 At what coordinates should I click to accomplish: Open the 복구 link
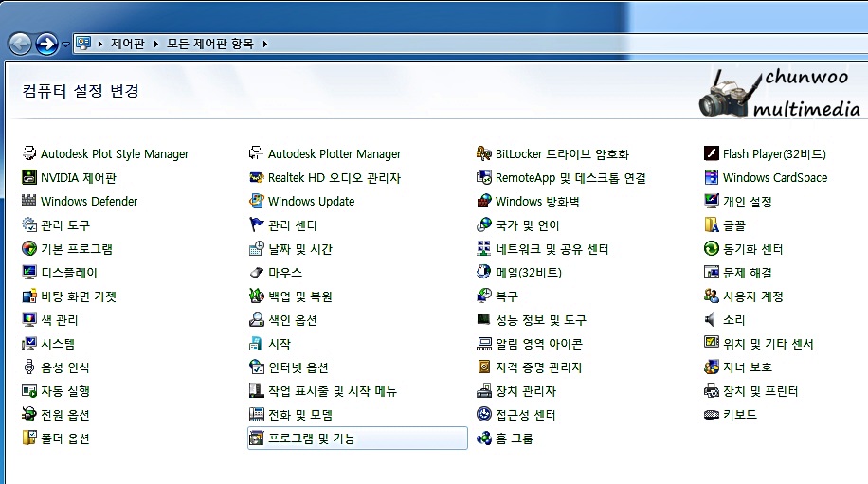[507, 296]
